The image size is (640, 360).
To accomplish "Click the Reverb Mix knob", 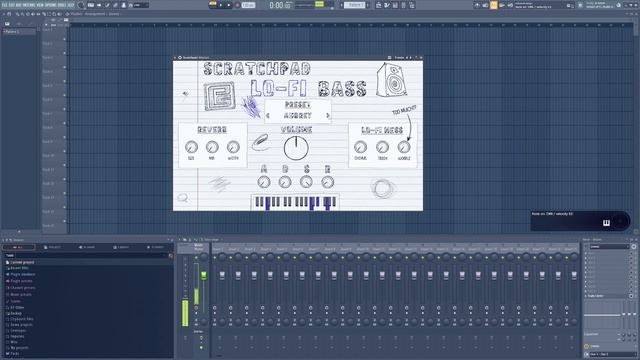I will pyautogui.click(x=212, y=147).
